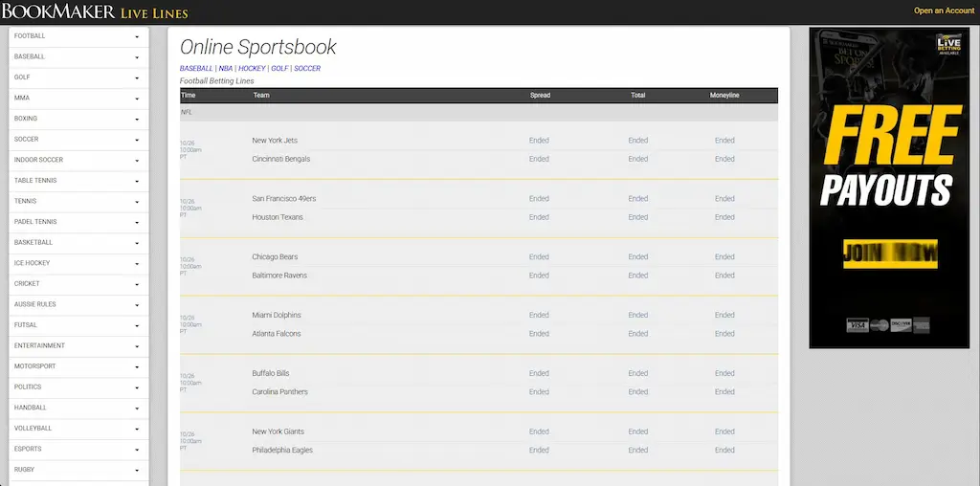Click Chicago Bears moneyline cell

[x=724, y=256]
